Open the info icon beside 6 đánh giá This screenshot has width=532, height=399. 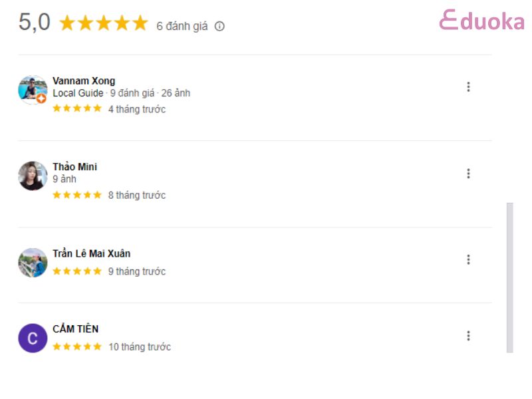tap(219, 26)
